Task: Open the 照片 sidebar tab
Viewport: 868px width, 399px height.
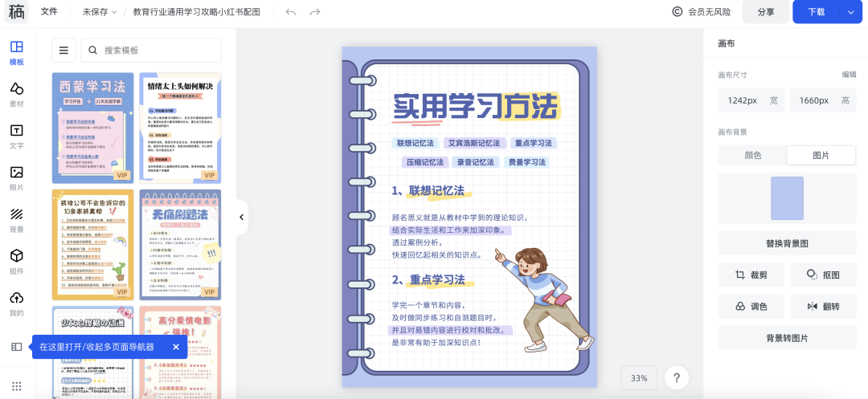Action: [17, 179]
